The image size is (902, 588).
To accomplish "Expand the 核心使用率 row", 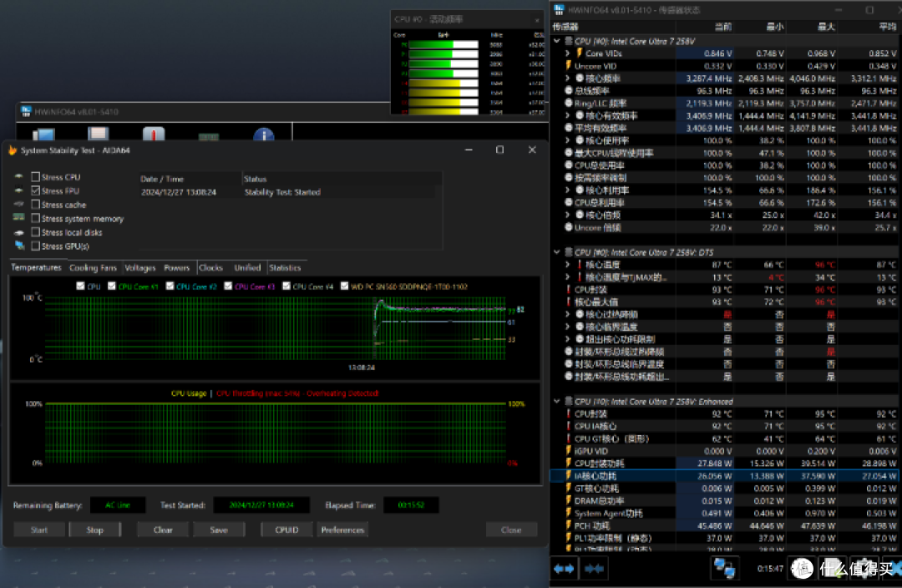I will 567,140.
